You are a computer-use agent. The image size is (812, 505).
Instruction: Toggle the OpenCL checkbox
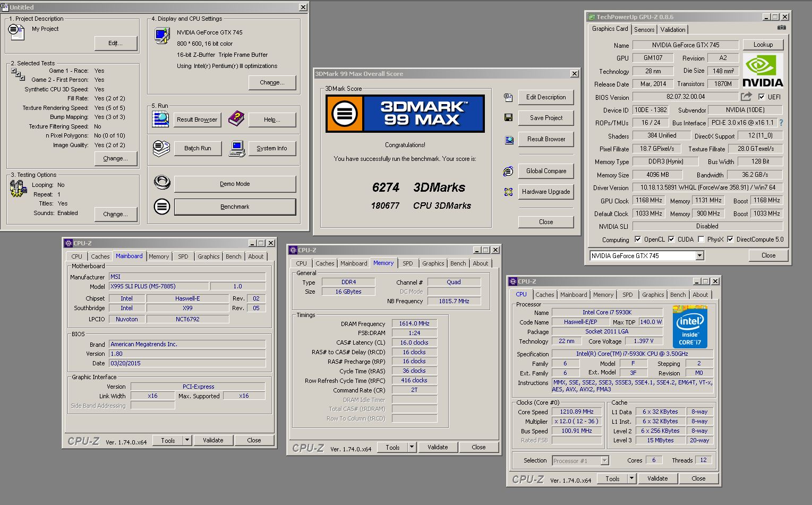point(638,239)
